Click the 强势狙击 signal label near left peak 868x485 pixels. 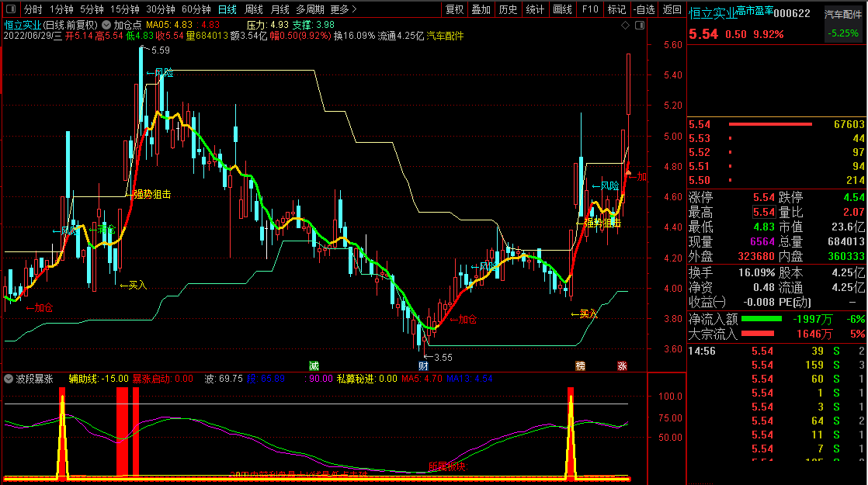point(152,195)
